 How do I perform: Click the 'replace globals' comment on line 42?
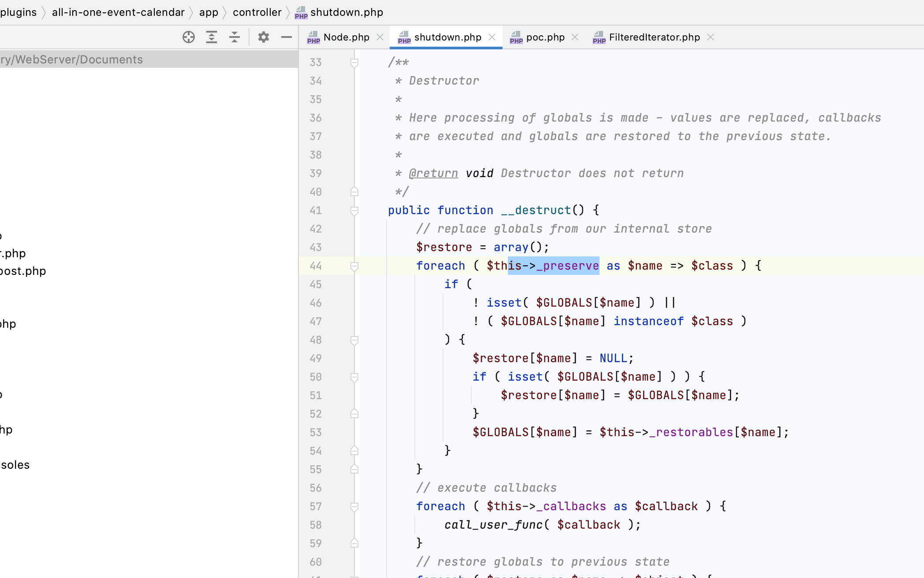point(564,229)
